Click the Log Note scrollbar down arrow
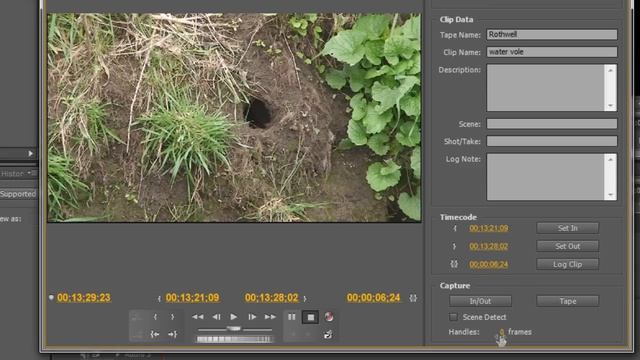Screen dimensions: 640x360 [x=611, y=195]
